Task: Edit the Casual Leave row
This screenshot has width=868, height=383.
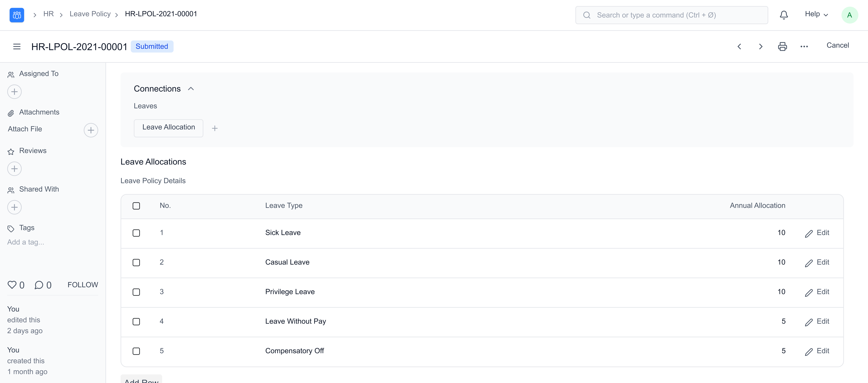Action: [x=817, y=263]
